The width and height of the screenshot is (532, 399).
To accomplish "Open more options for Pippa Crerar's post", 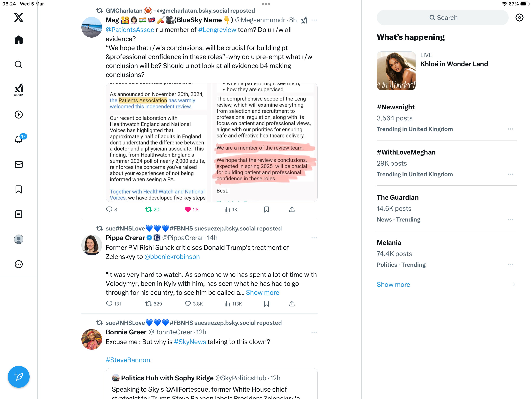I will click(314, 238).
